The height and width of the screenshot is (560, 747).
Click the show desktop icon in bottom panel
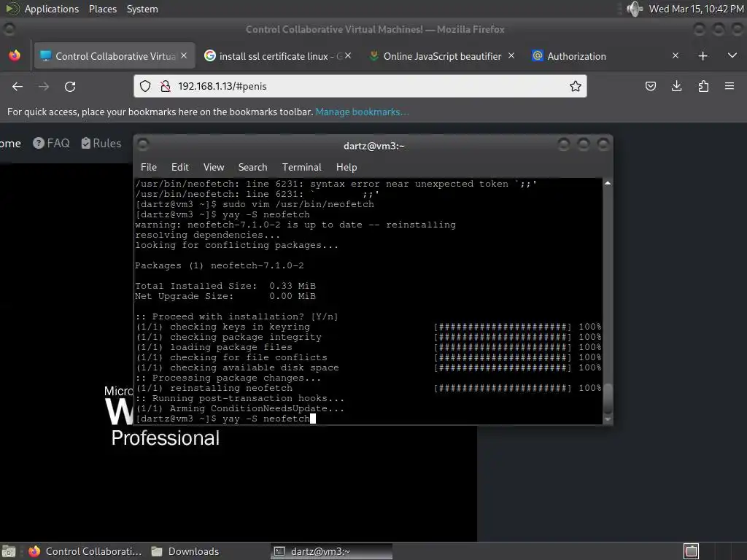pyautogui.click(x=9, y=551)
